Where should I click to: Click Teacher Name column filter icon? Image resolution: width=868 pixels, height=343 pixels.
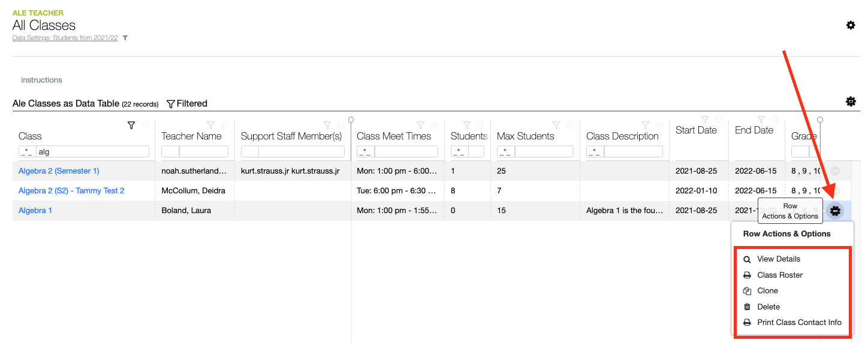[210, 125]
